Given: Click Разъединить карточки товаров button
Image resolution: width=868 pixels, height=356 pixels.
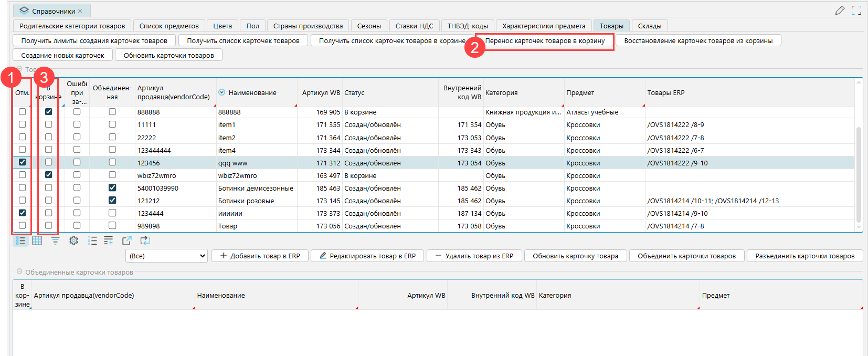Looking at the screenshot, I should (x=805, y=256).
